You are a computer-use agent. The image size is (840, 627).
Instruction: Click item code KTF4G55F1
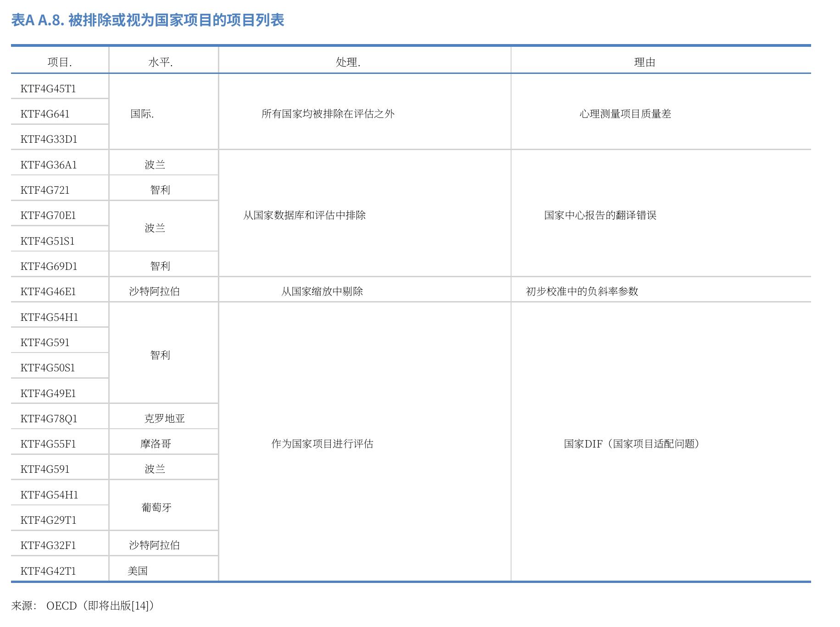pos(48,444)
